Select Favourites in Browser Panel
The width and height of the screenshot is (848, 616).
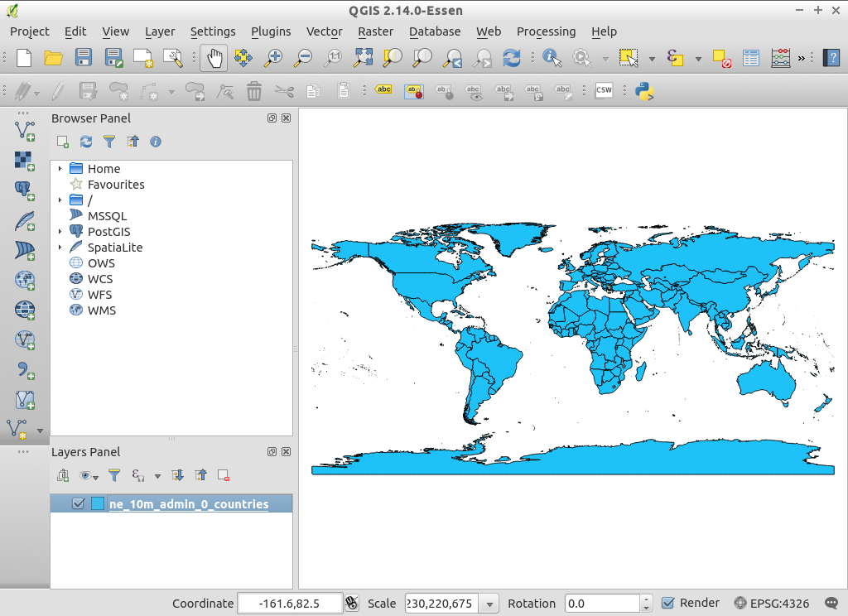(x=116, y=185)
